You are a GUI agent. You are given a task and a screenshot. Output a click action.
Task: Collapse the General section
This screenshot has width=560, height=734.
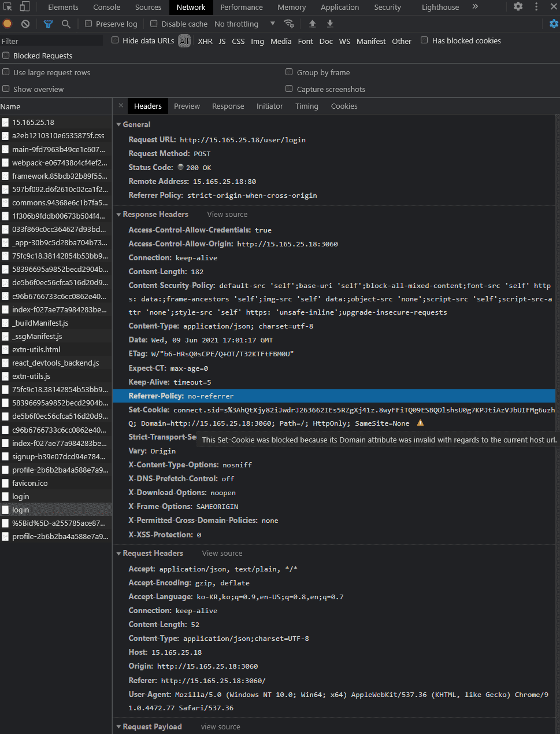pyautogui.click(x=119, y=124)
